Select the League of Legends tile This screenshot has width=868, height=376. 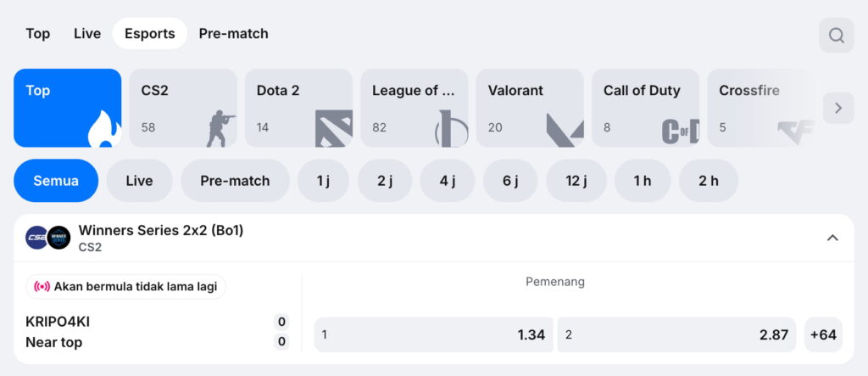[415, 108]
